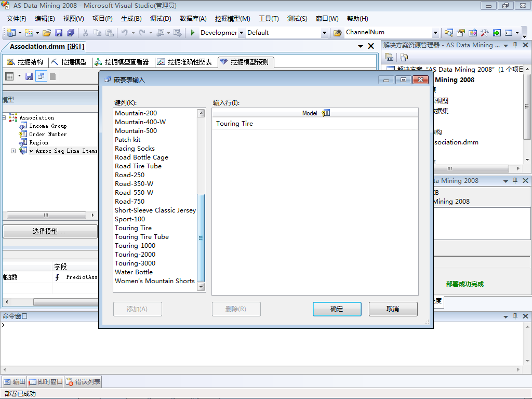Open the 输出 bottom tab
Screen dimensions: 532x399
14,382
